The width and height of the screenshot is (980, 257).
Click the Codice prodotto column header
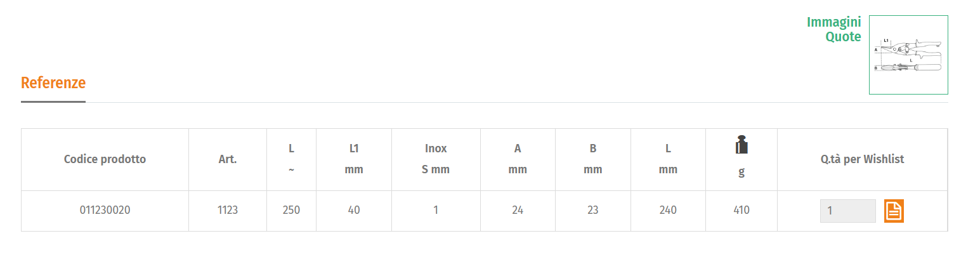pos(105,159)
